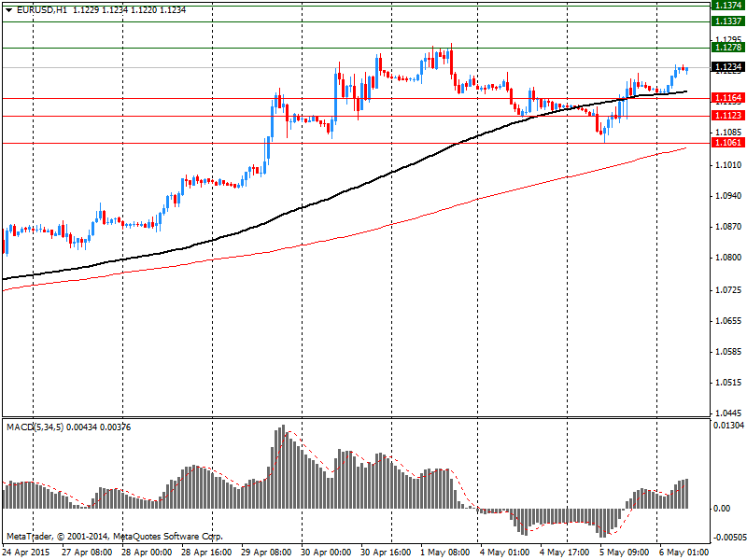Click the 1.0800 price scale value
The width and height of the screenshot is (747, 560).
pos(728,258)
